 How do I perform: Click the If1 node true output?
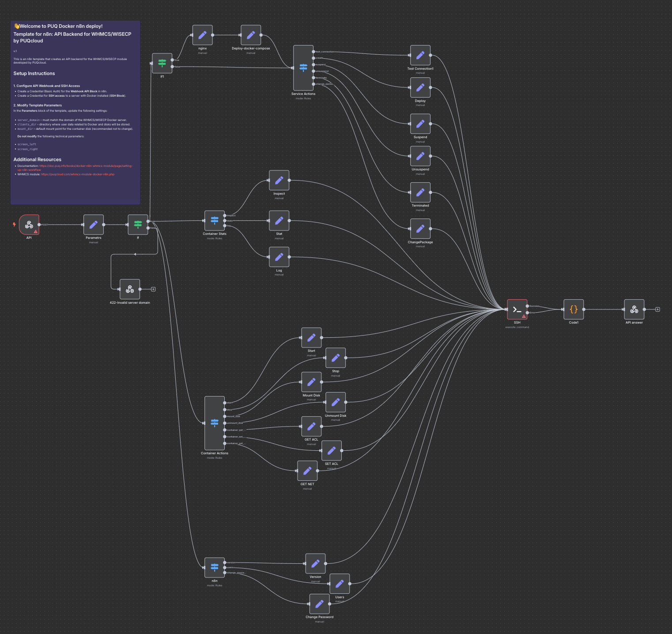[172, 60]
